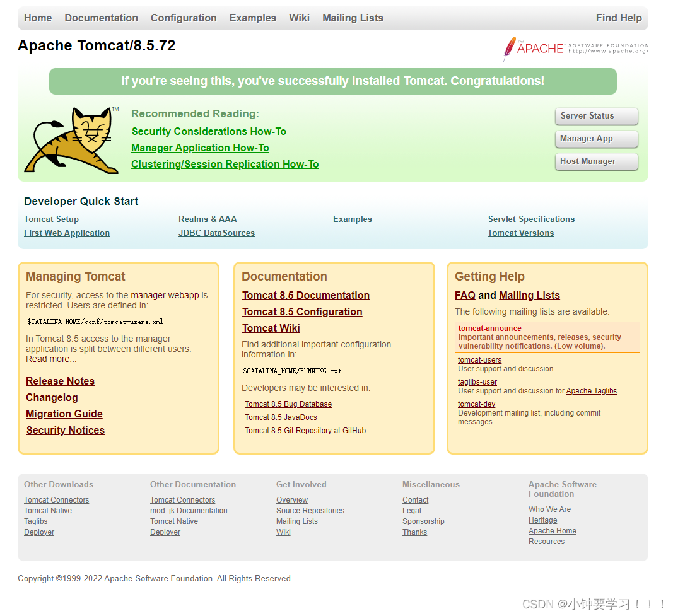Click the Host Manager button
This screenshot has width=673, height=616.
tap(597, 161)
